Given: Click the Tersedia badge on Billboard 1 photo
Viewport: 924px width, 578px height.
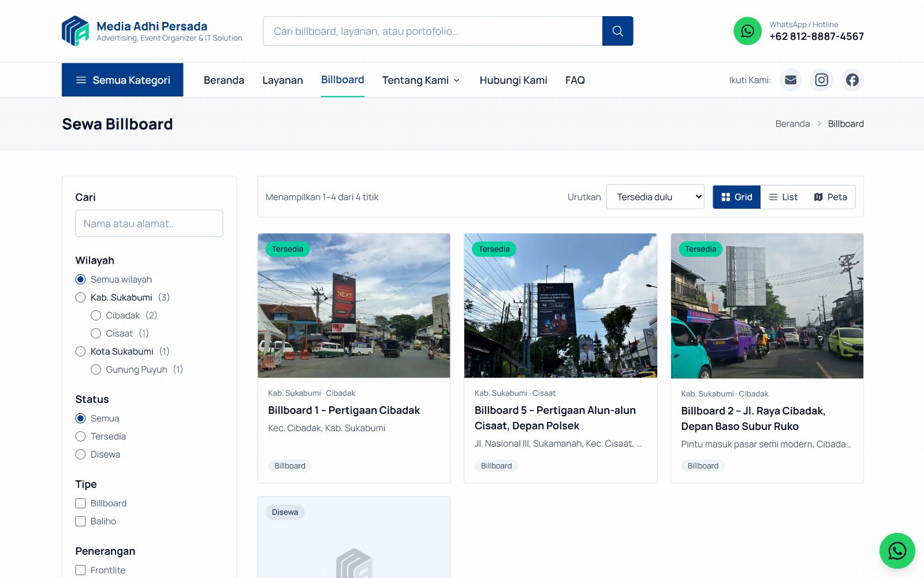Looking at the screenshot, I should (288, 249).
